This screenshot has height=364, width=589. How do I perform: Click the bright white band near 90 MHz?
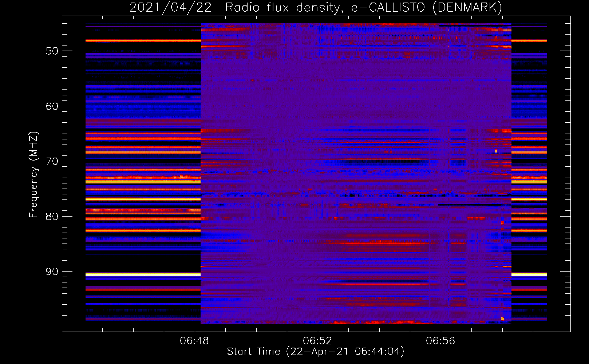[x=143, y=274]
